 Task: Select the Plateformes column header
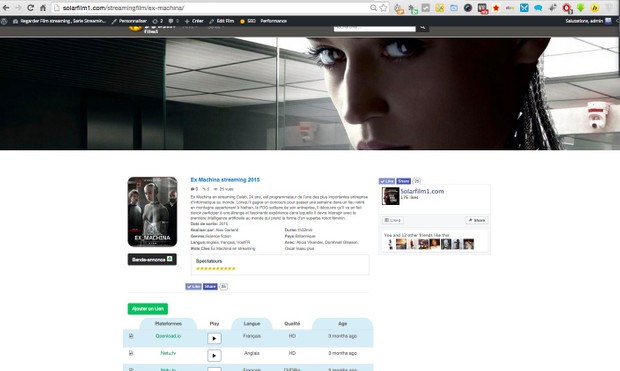[168, 324]
